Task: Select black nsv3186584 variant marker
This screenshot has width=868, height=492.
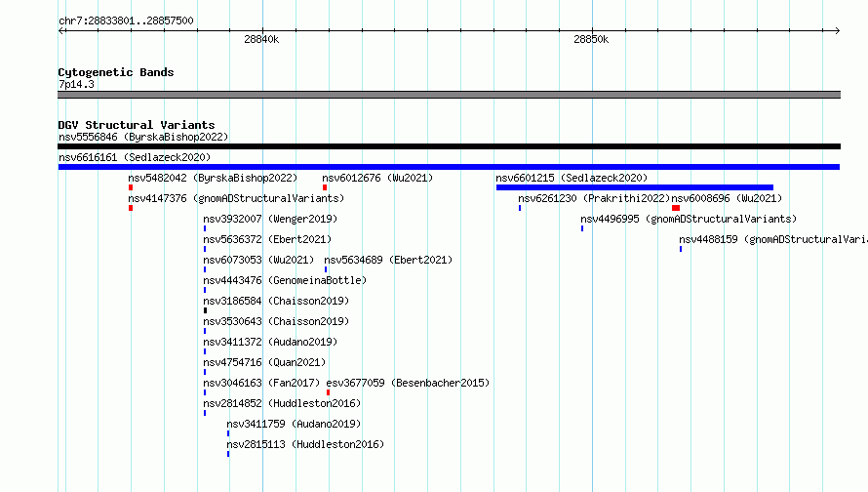Action: (x=206, y=310)
